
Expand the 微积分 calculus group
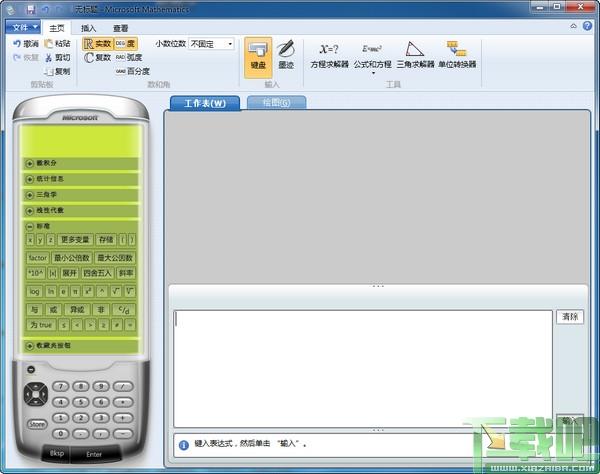click(x=82, y=163)
